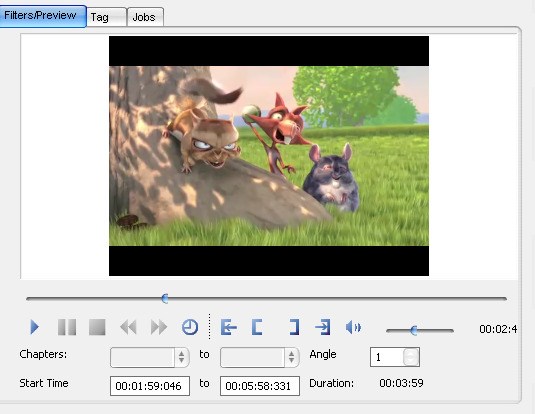Image resolution: width=535 pixels, height=414 pixels.
Task: Click the second Chapters spinner arrows
Action: point(291,357)
